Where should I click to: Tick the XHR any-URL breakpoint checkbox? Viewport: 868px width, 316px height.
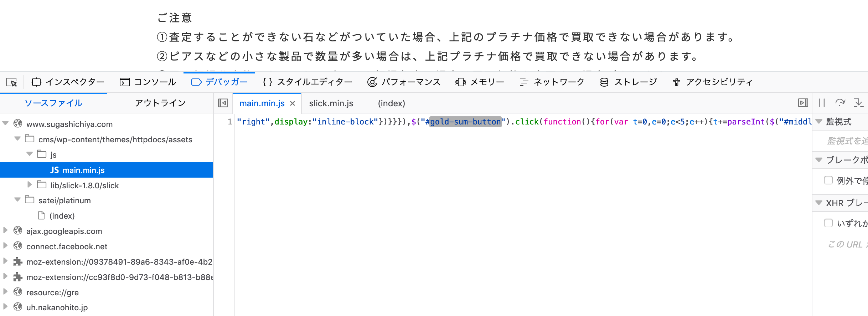point(828,223)
